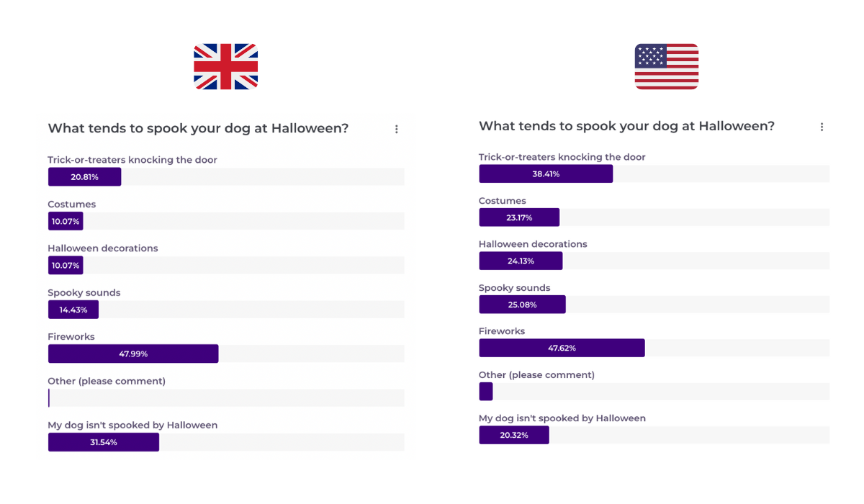The image size is (864, 504).
Task: Click the US Costumes 23.17% bar
Action: pyautogui.click(x=519, y=217)
